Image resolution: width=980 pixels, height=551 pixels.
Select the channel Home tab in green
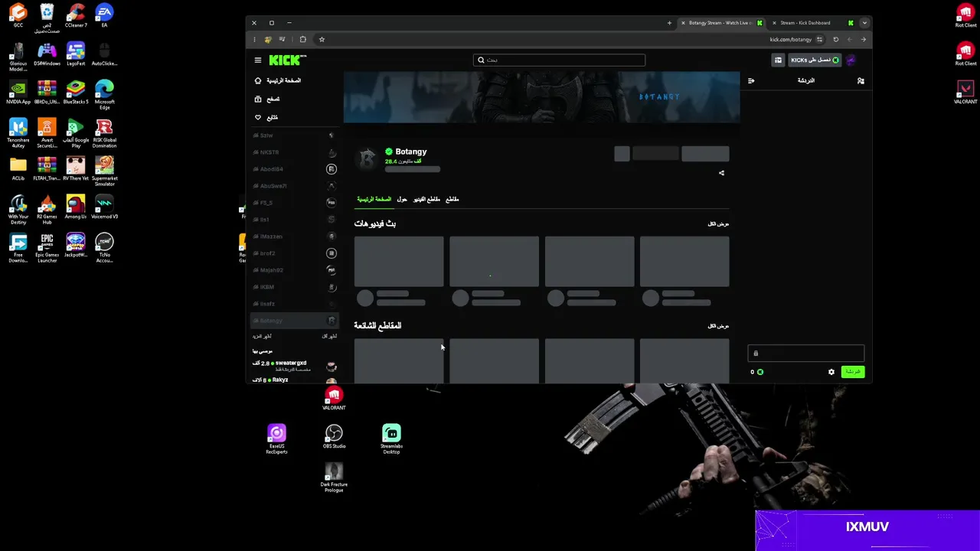[x=374, y=199]
